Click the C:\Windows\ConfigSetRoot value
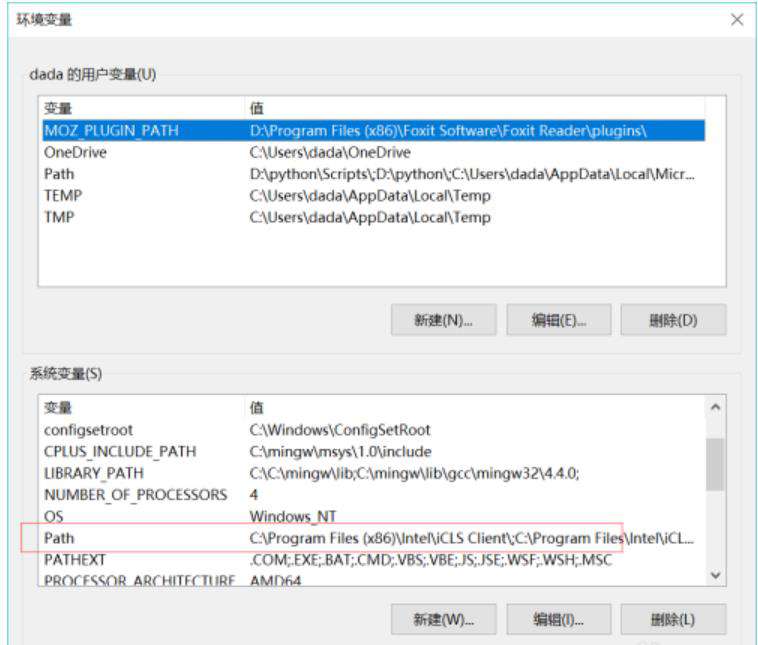 tap(340, 430)
